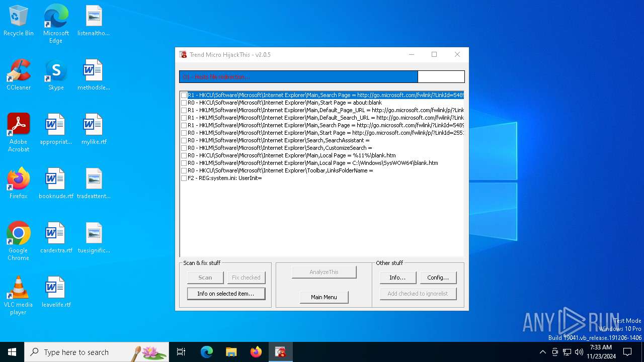Image resolution: width=644 pixels, height=362 pixels.
Task: Click the security tray icon
Action: point(555,352)
